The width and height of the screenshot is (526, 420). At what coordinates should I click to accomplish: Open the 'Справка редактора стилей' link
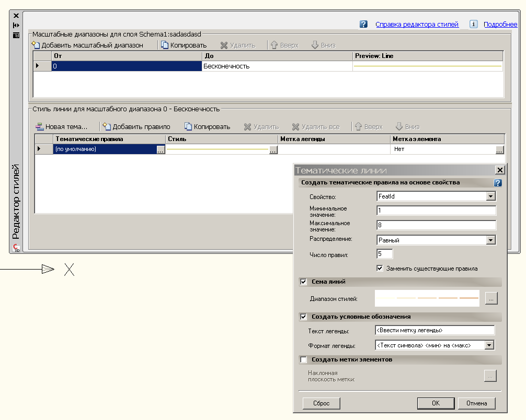point(417,25)
